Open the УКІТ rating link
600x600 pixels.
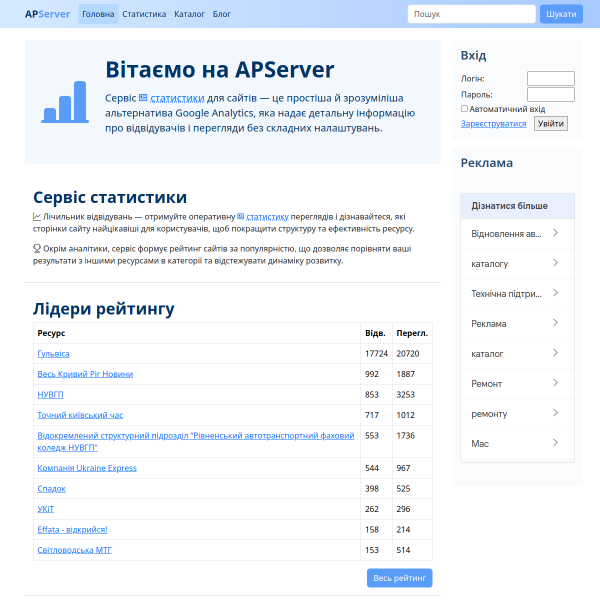(46, 509)
